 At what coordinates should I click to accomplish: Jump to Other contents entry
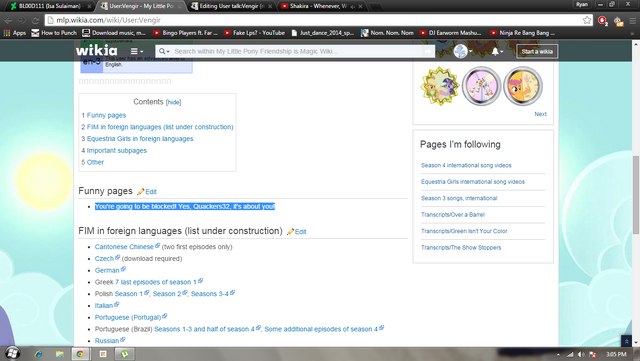95,162
